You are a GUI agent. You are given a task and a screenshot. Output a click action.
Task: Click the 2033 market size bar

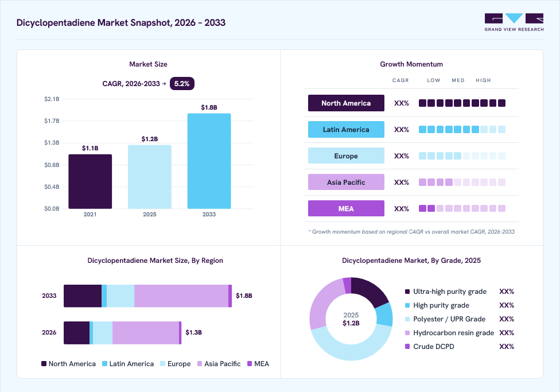[209, 161]
